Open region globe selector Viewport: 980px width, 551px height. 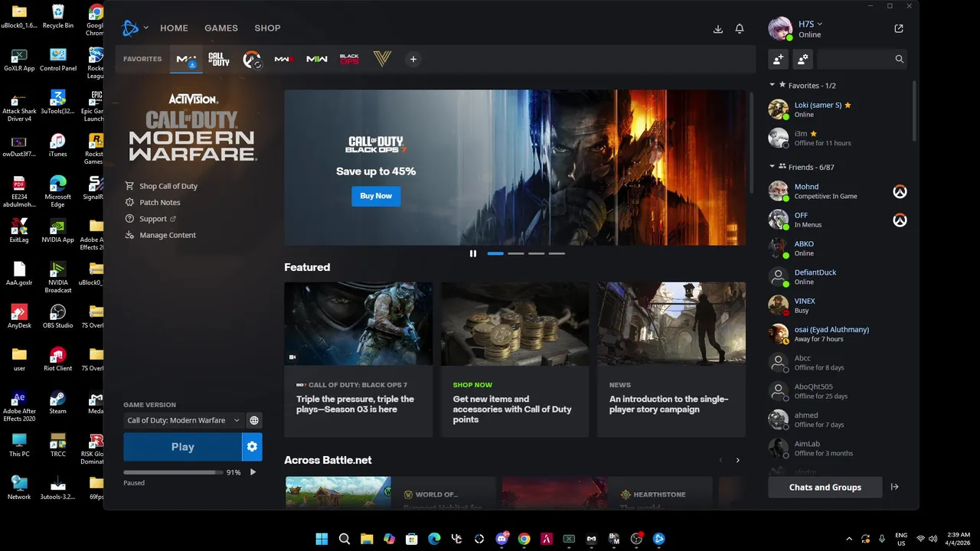click(254, 420)
